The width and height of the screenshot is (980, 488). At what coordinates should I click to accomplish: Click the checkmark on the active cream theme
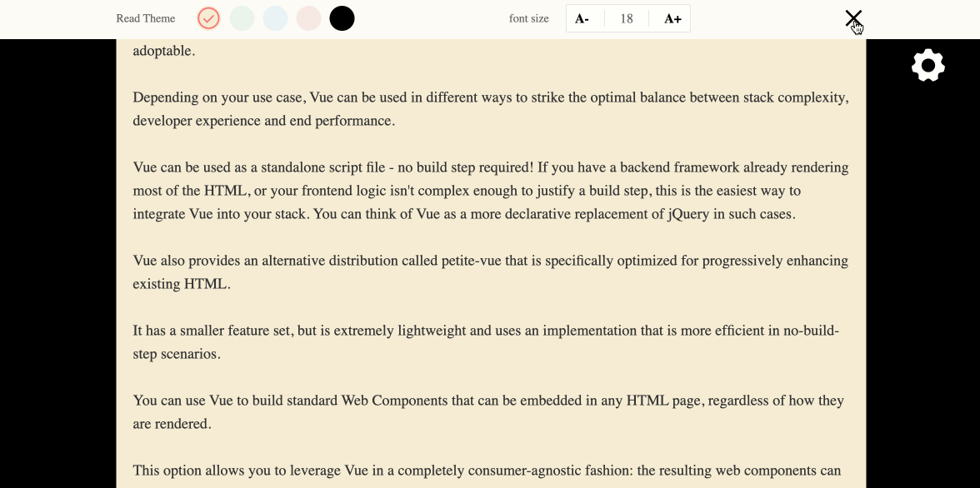click(208, 17)
